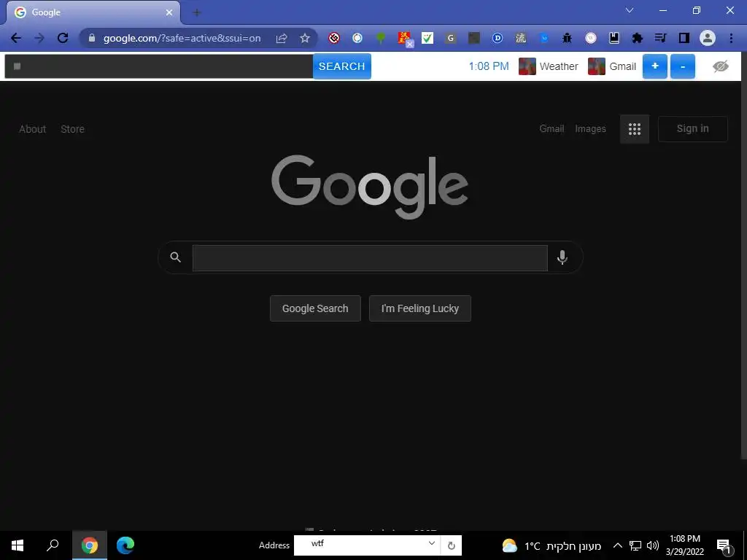Click the blue plus button in toolbar
The width and height of the screenshot is (747, 560).
coord(654,66)
